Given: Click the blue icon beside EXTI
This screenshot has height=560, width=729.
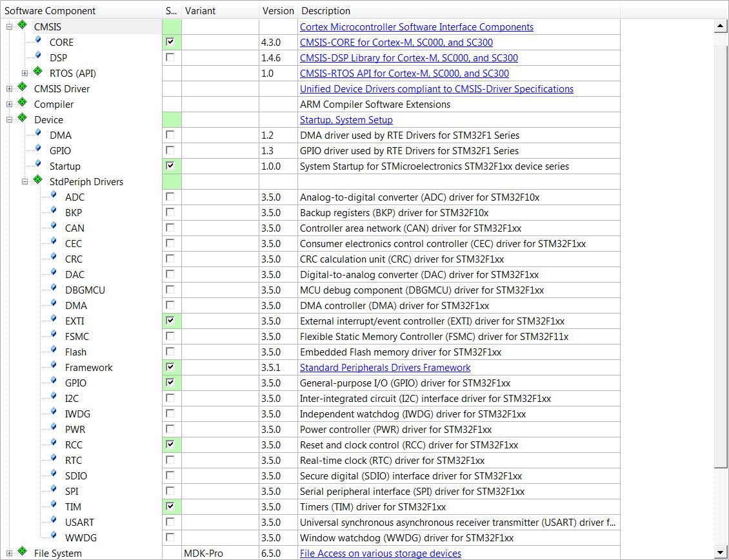Looking at the screenshot, I should [x=54, y=319].
